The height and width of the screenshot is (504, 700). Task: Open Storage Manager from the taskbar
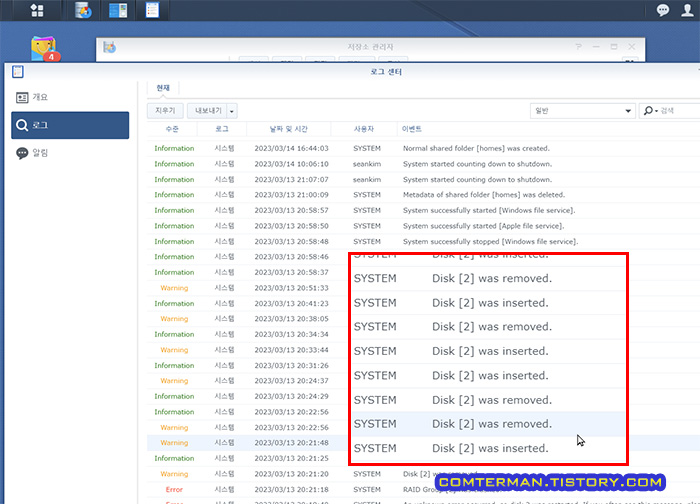point(83,10)
